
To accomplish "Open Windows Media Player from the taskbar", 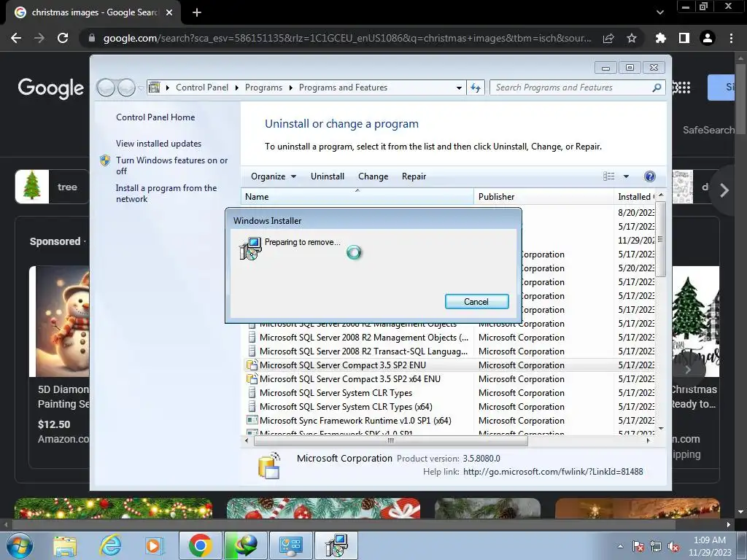I will [153, 545].
